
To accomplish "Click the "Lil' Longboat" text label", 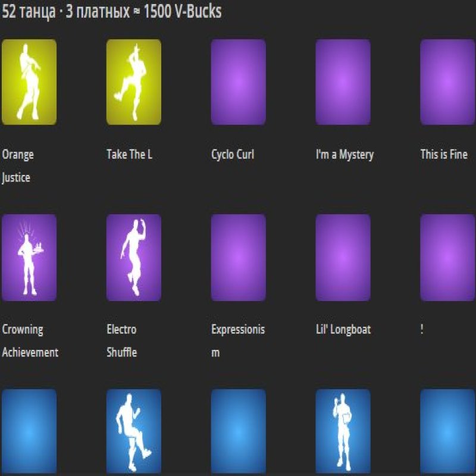I will [x=343, y=330].
